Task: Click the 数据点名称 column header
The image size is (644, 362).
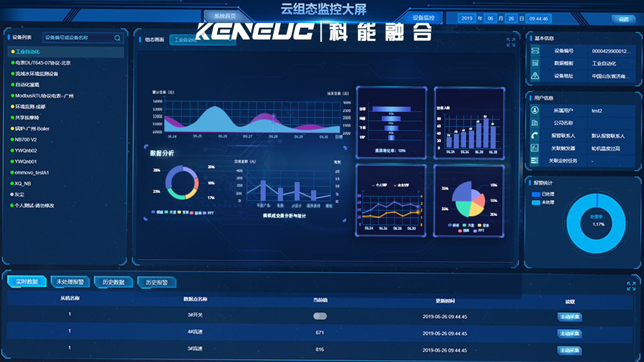Action: click(x=195, y=299)
